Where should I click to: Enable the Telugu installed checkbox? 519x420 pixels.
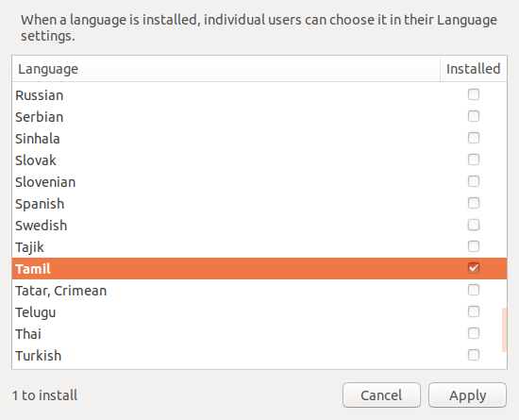pos(474,311)
